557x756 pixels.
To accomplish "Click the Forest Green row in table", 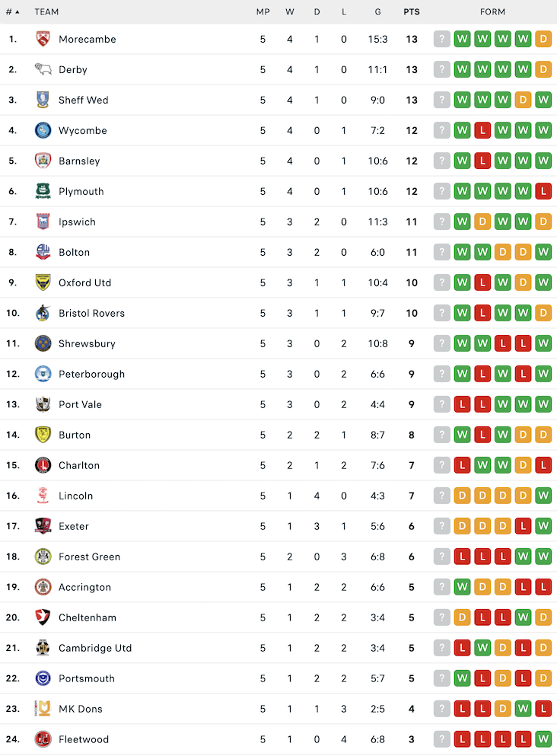I will coord(278,557).
